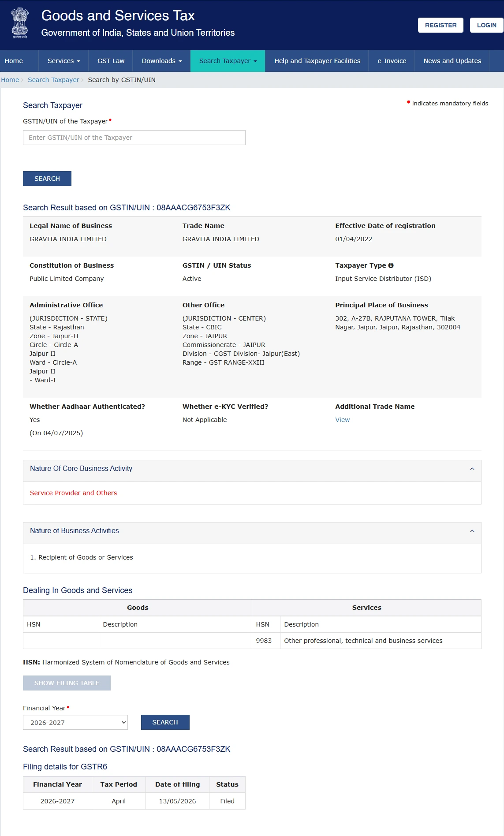Click Service Provider and Others text
Image resolution: width=504 pixels, height=836 pixels.
pos(73,493)
